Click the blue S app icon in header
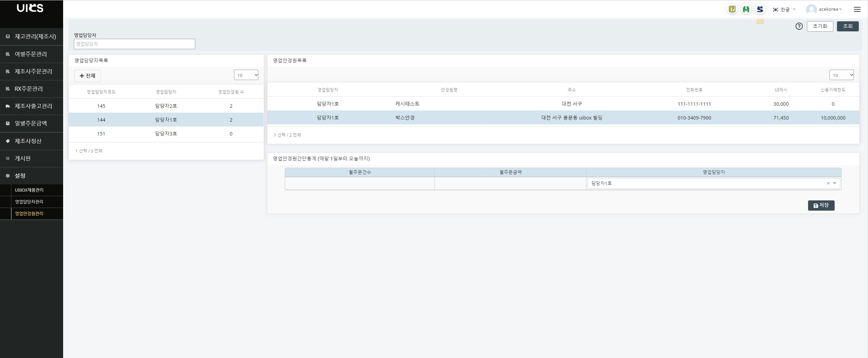 (760, 9)
